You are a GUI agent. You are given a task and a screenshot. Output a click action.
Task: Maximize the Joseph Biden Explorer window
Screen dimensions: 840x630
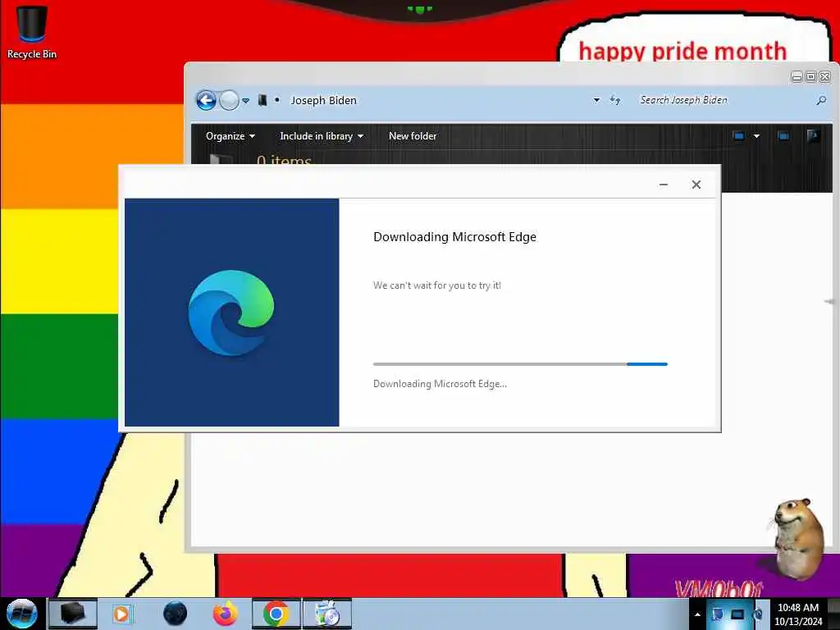[811, 76]
